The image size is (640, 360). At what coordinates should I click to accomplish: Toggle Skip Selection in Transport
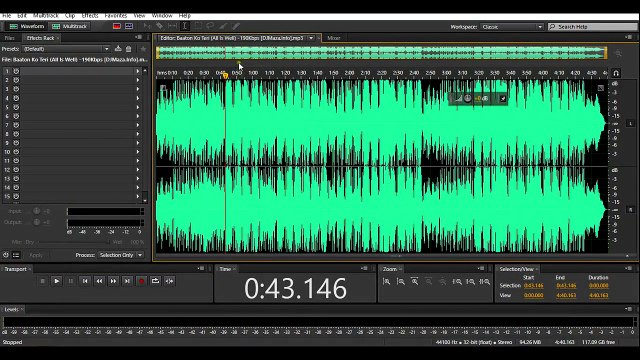point(169,281)
